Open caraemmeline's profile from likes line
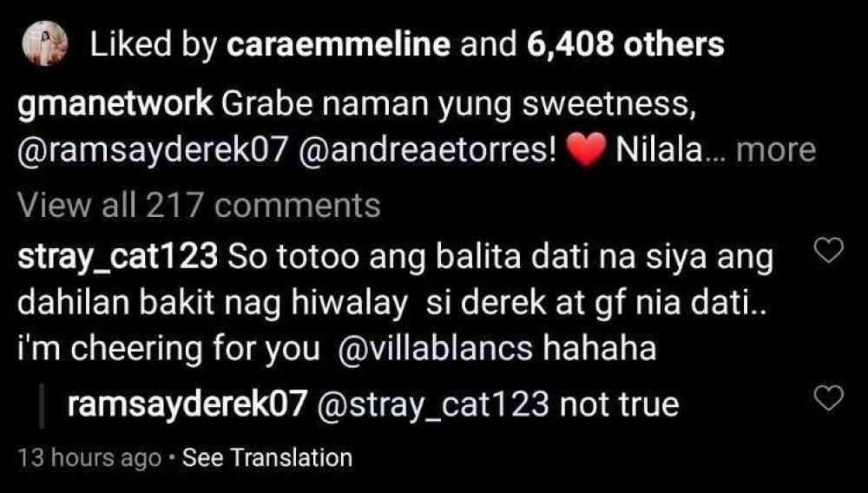868x493 pixels. (x=339, y=44)
